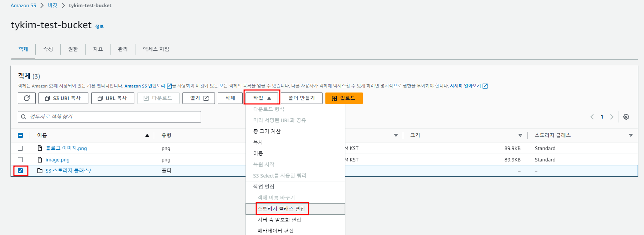The width and height of the screenshot is (644, 235).
Task: Select 메타데이터 편집 menu entry
Action: pos(295,231)
